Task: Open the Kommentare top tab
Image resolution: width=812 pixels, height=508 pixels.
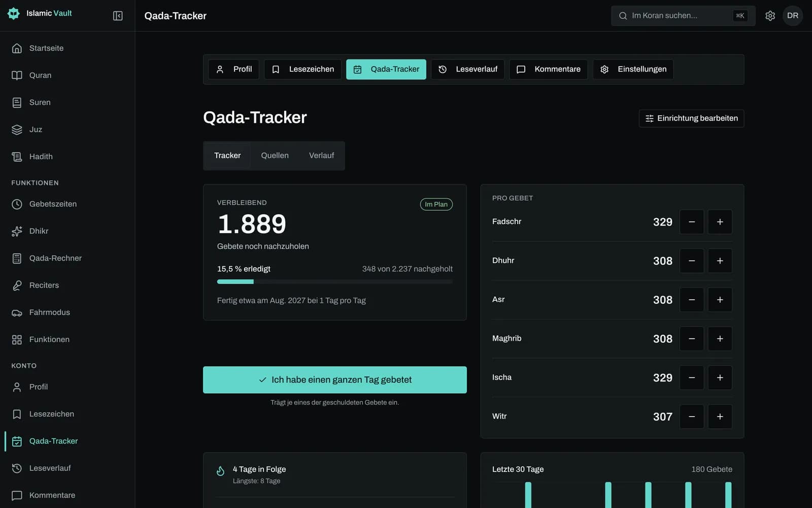Action: pos(549,69)
